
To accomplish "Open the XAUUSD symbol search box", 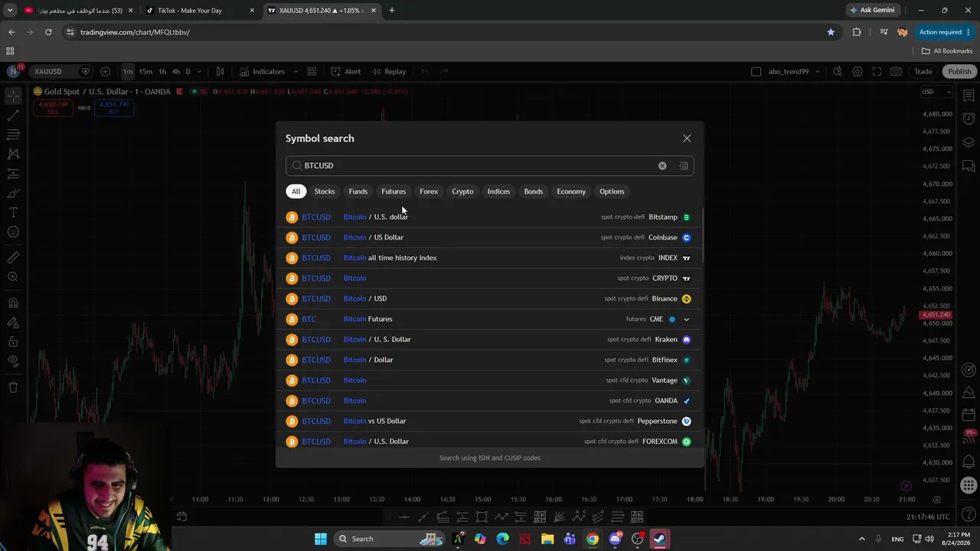I will (x=48, y=71).
